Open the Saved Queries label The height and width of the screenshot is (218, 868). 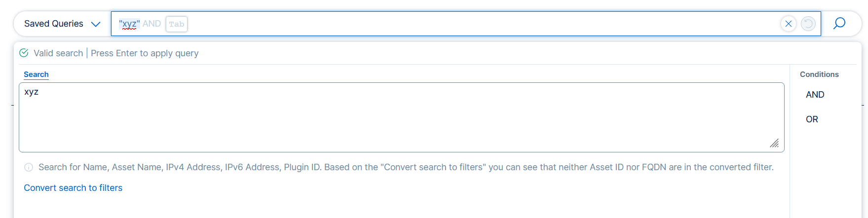tap(53, 24)
